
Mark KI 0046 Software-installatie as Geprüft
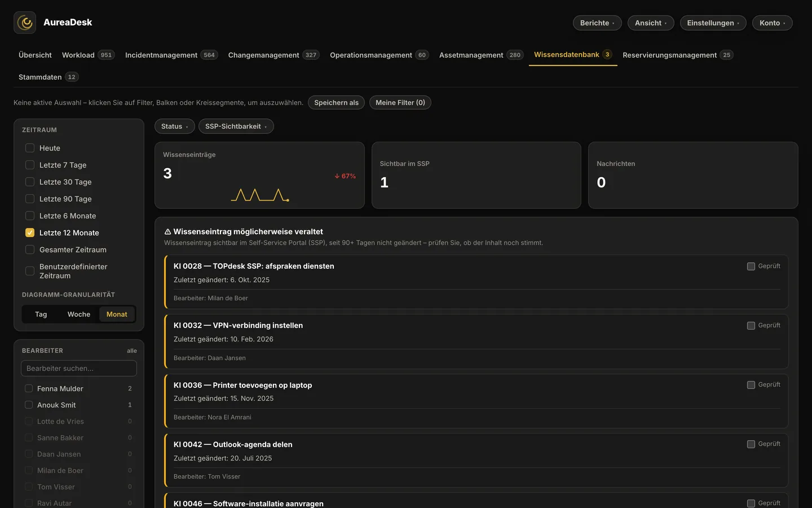click(x=751, y=503)
